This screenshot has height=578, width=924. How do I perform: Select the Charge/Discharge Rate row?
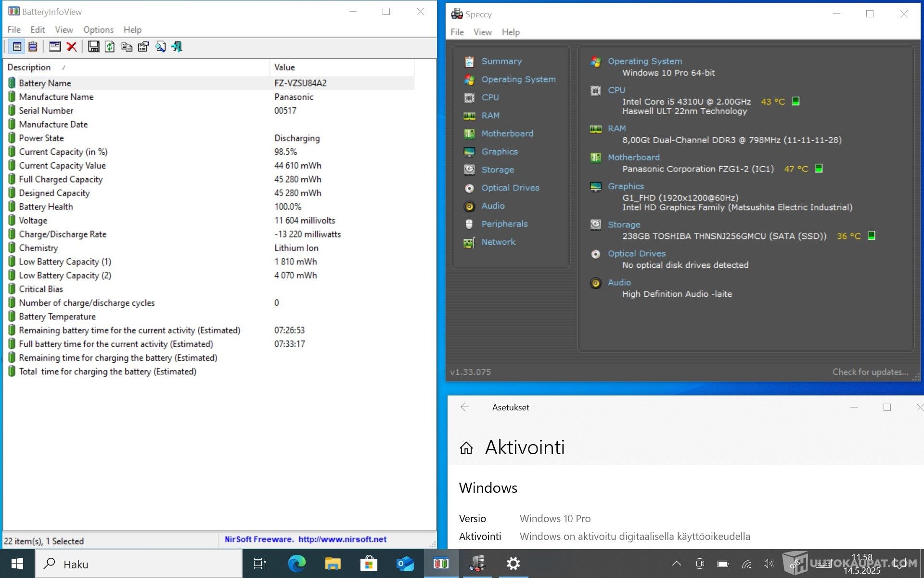pyautogui.click(x=210, y=234)
